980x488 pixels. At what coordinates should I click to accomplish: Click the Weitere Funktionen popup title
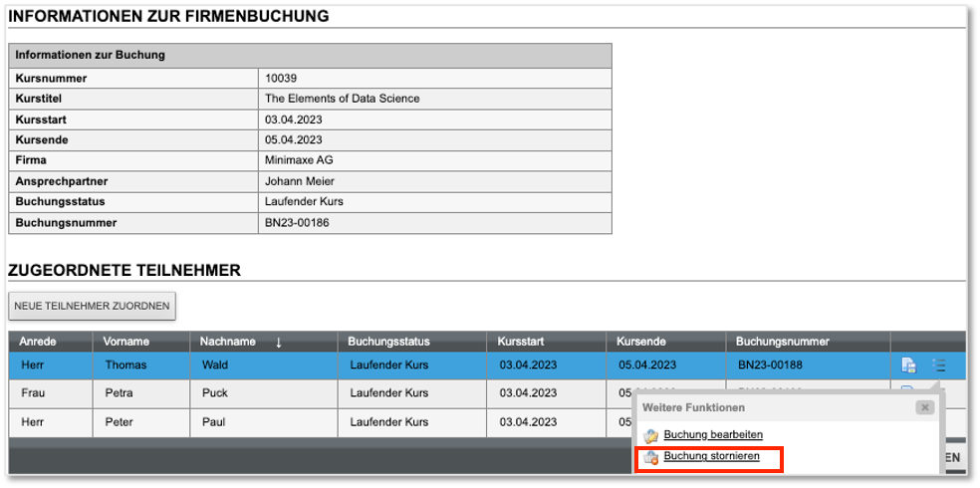click(x=694, y=407)
